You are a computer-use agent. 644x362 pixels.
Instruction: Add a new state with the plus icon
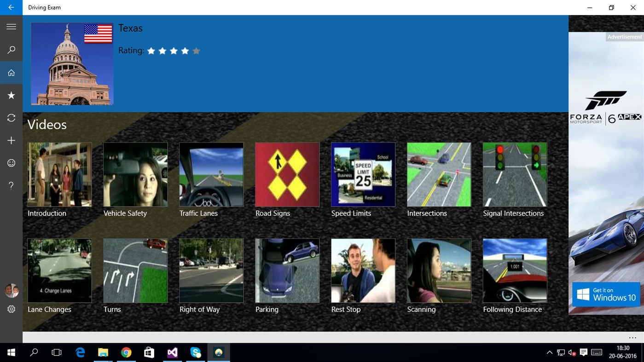(x=11, y=140)
